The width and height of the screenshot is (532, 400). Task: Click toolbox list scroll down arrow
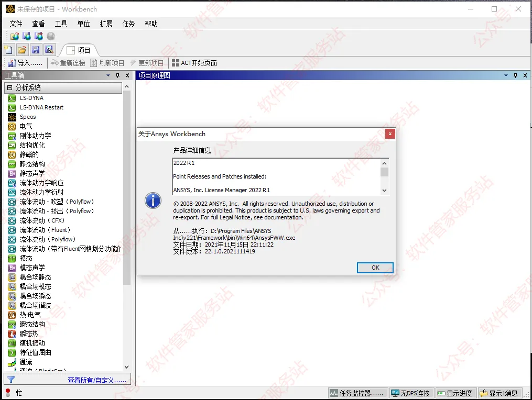click(x=126, y=367)
